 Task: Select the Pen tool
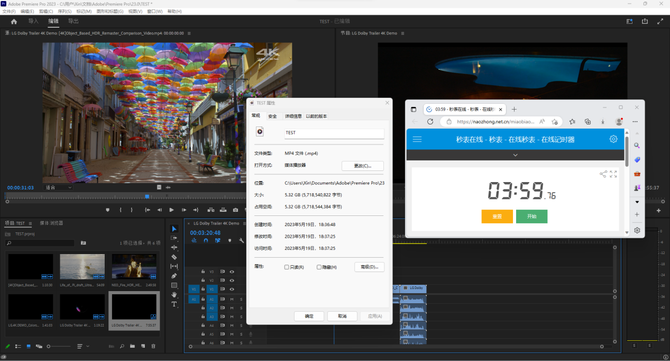pyautogui.click(x=174, y=276)
